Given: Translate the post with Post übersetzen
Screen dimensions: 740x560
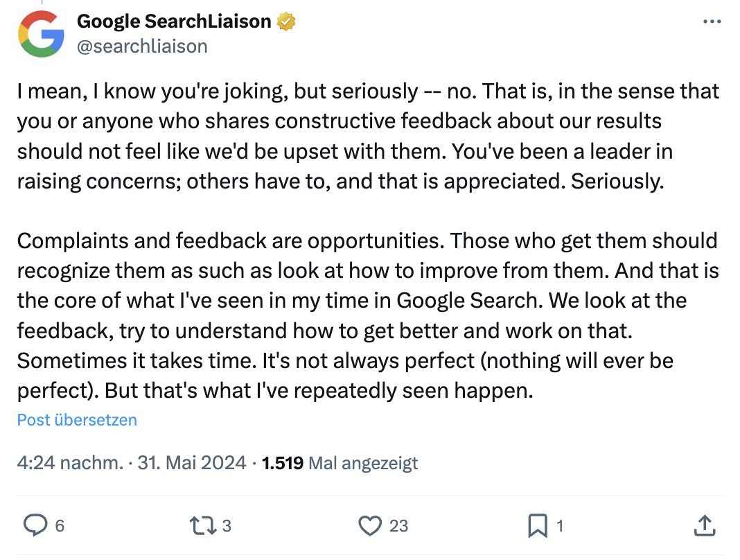Looking at the screenshot, I should [76, 420].
